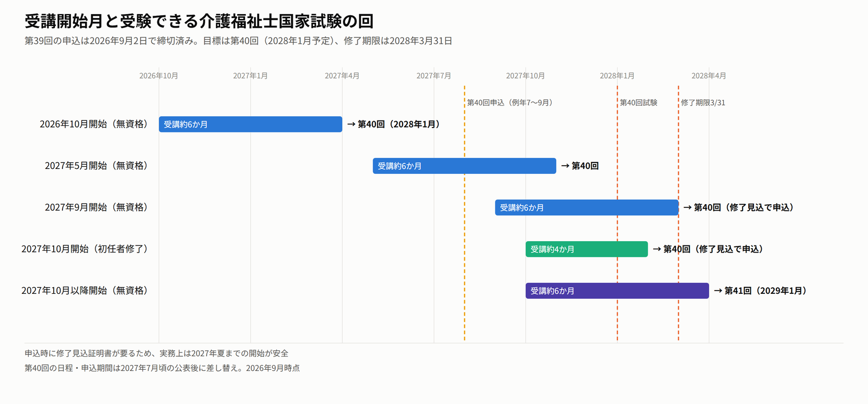Click the 第40回試験 annotation label
Viewport: 868px width, 404px height.
pos(639,103)
